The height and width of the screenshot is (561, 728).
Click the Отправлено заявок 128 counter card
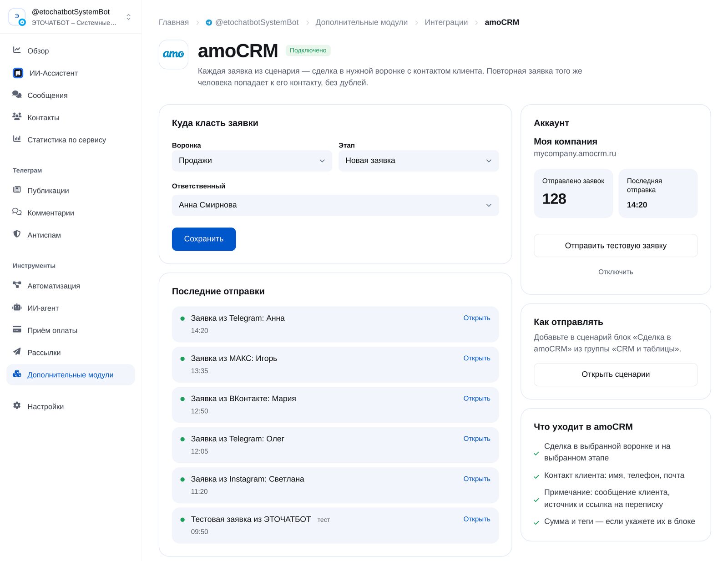pos(573,193)
